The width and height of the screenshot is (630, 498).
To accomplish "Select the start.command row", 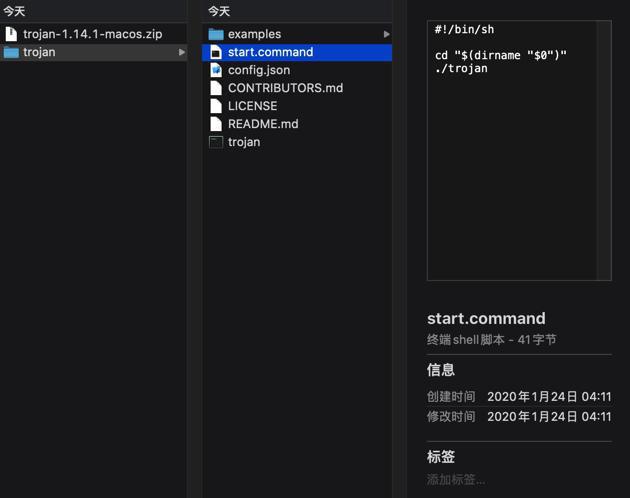I will 297,52.
